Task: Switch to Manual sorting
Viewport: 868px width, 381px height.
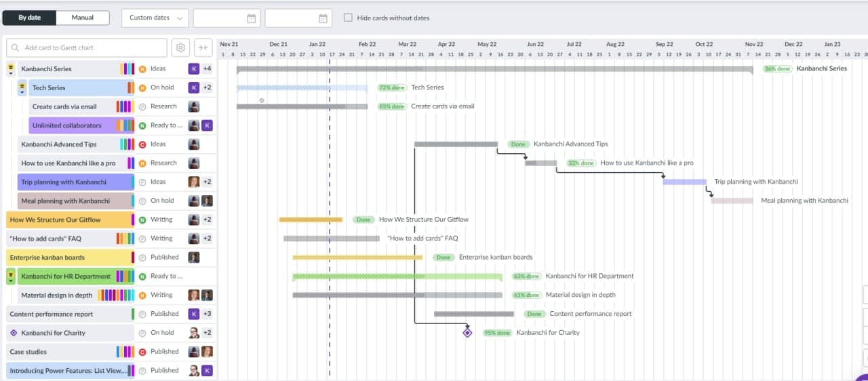Action: [x=83, y=18]
